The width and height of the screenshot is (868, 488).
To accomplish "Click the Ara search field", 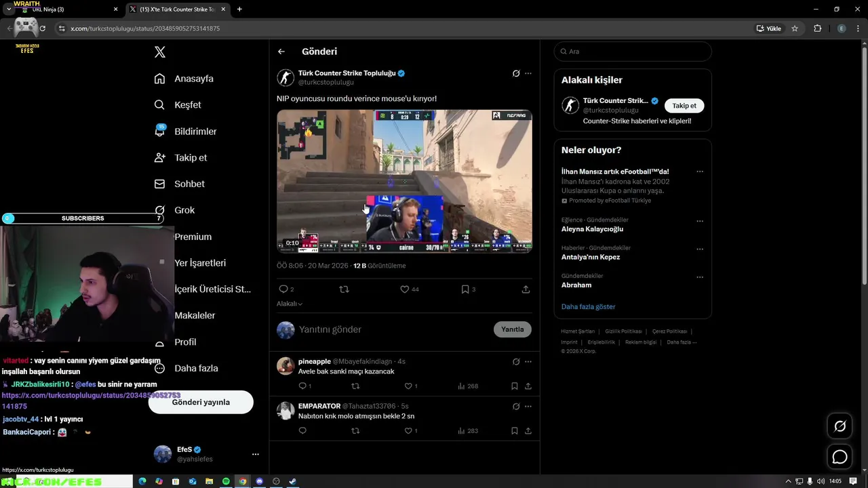I will click(x=633, y=52).
